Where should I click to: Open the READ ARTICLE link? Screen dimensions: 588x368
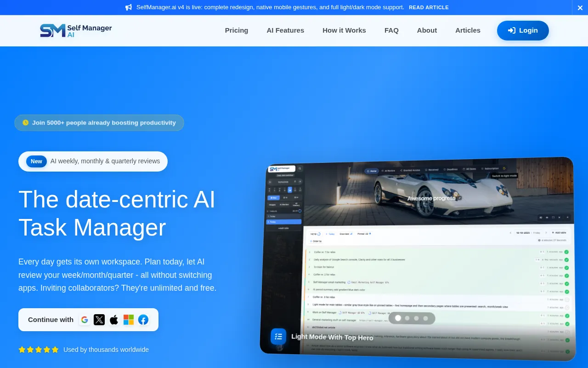pos(429,7)
